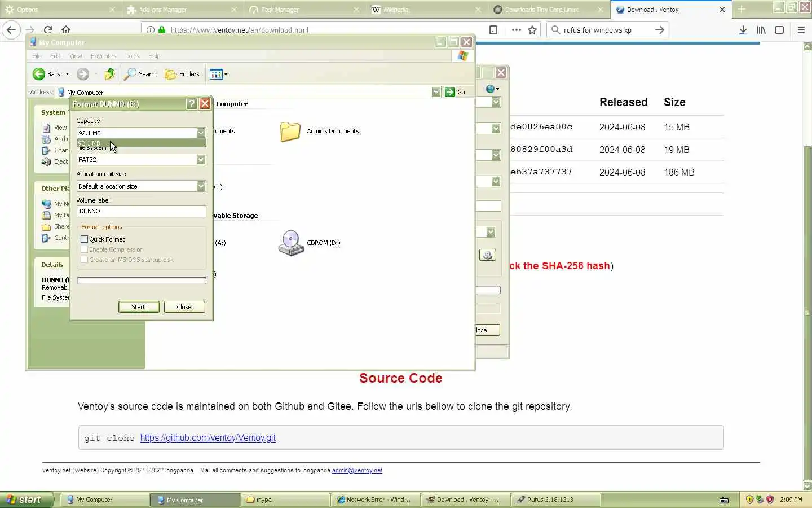Click the format progress bar
The height and width of the screenshot is (508, 812).
(x=142, y=281)
